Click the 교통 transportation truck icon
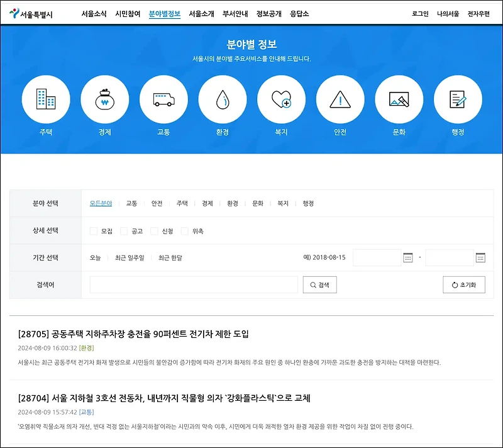 [x=163, y=99]
